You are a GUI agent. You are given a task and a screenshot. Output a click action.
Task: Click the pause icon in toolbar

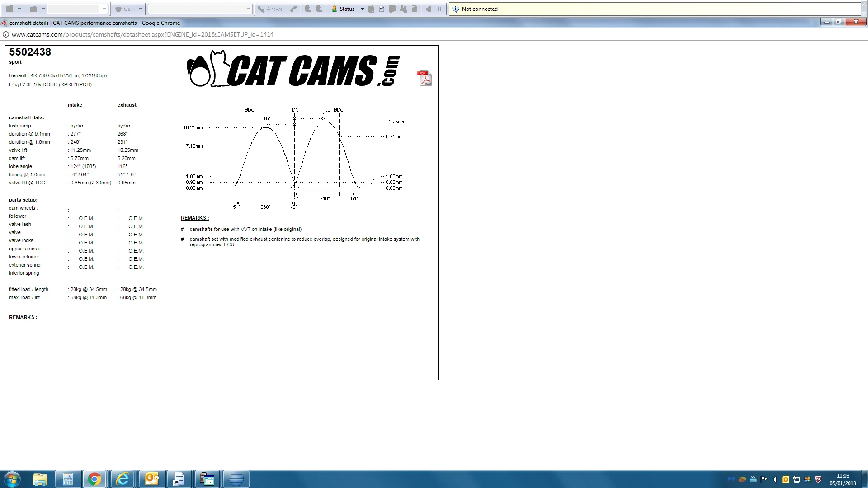439,9
